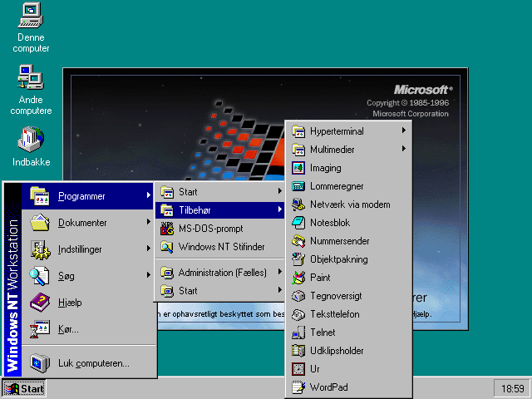This screenshot has width=532, height=399.
Task: Select Luk computeren... to shut down
Action: [x=93, y=363]
